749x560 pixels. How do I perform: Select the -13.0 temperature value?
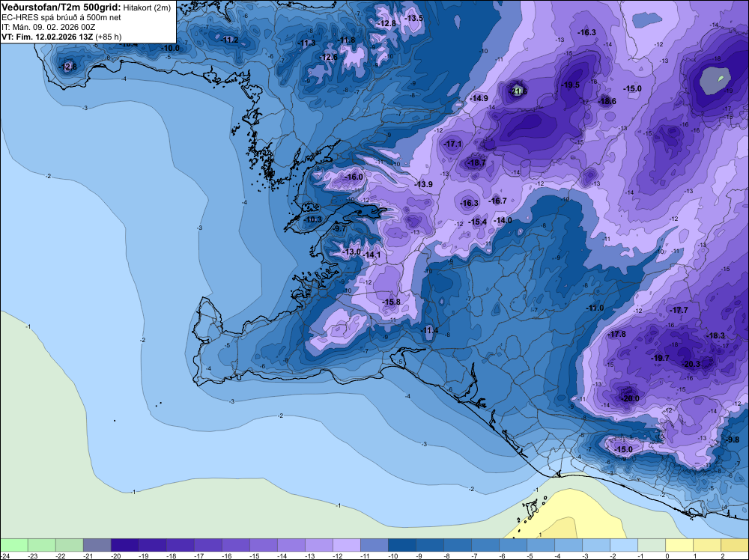pyautogui.click(x=352, y=252)
